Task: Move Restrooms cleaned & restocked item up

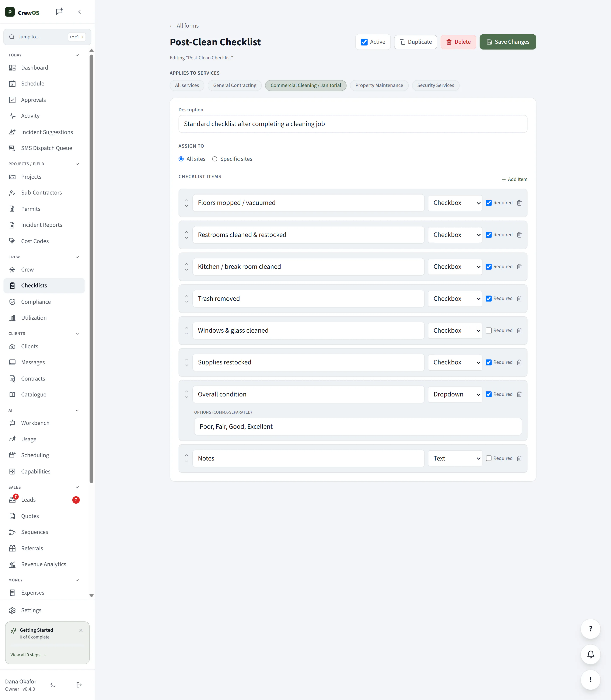Action: [186, 232]
